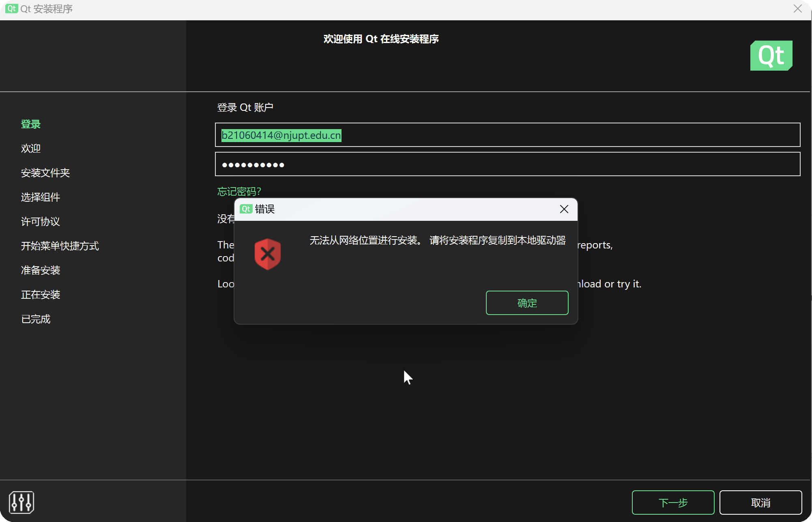Click Qt icon in error dialog title
This screenshot has width=812, height=522.
(x=246, y=209)
